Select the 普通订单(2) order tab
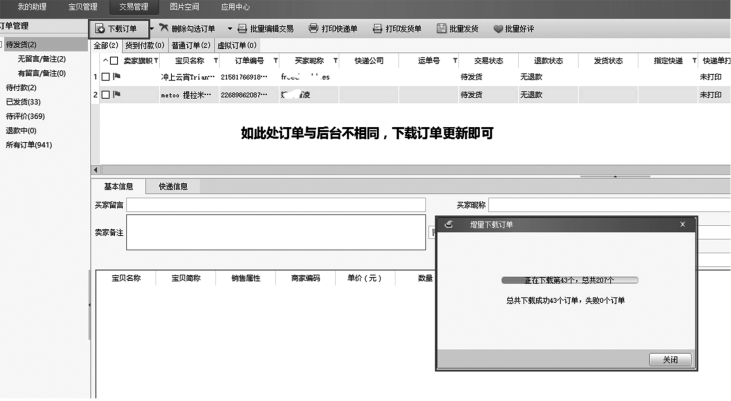731x401 pixels. tap(191, 45)
